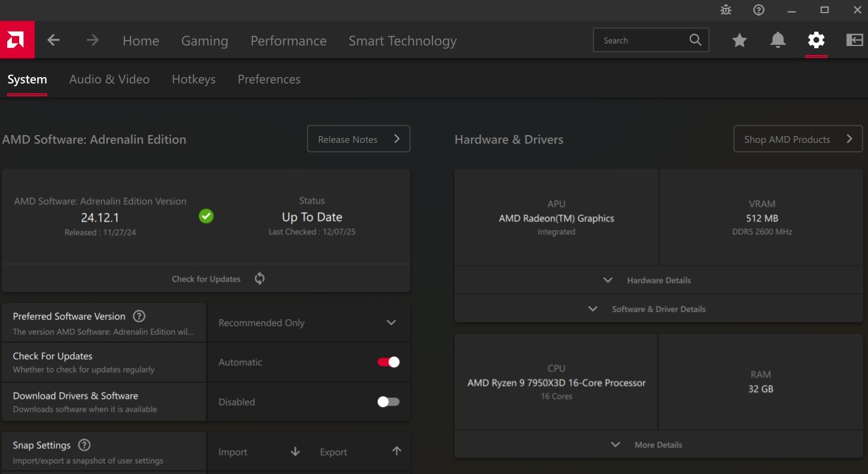This screenshot has height=474, width=868.
Task: Click the bug report icon in the titlebar
Action: click(x=726, y=10)
